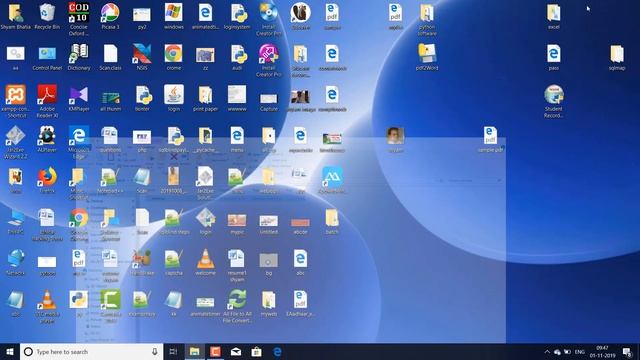Viewport: 640px width, 360px height.
Task: Launch the Jar2Exe Wizard 2.2 shortcut
Action: pyautogui.click(x=16, y=142)
